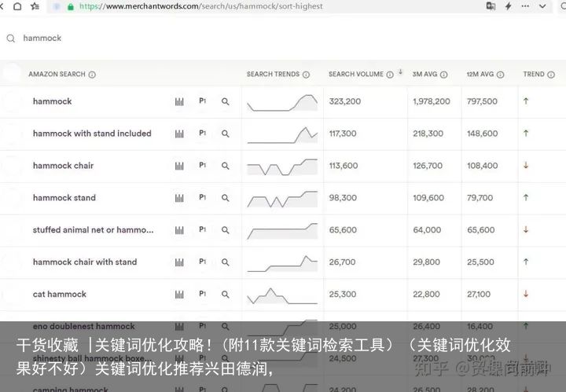Screen dimensions: 566x392
Task: Click the magnifier icon beside hammock search
Action: coord(11,38)
